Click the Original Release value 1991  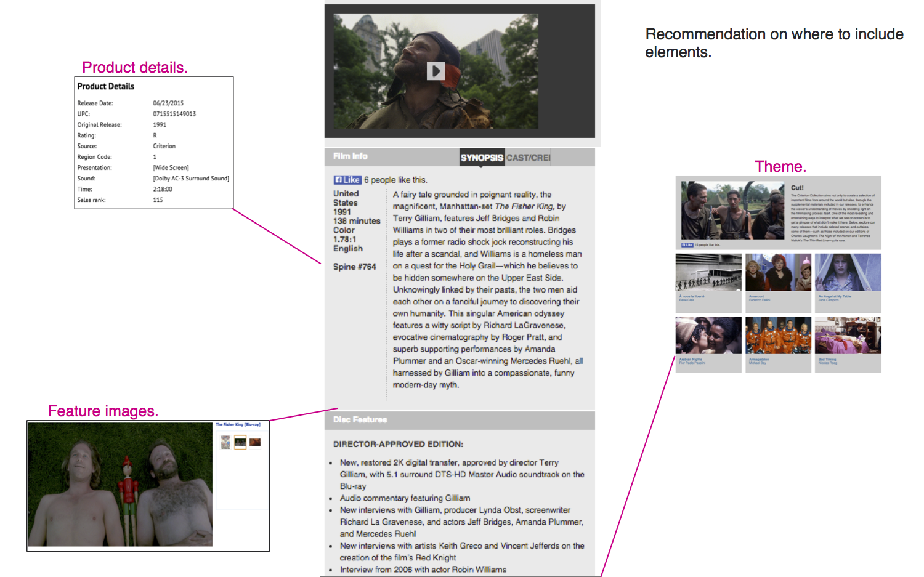click(x=160, y=125)
